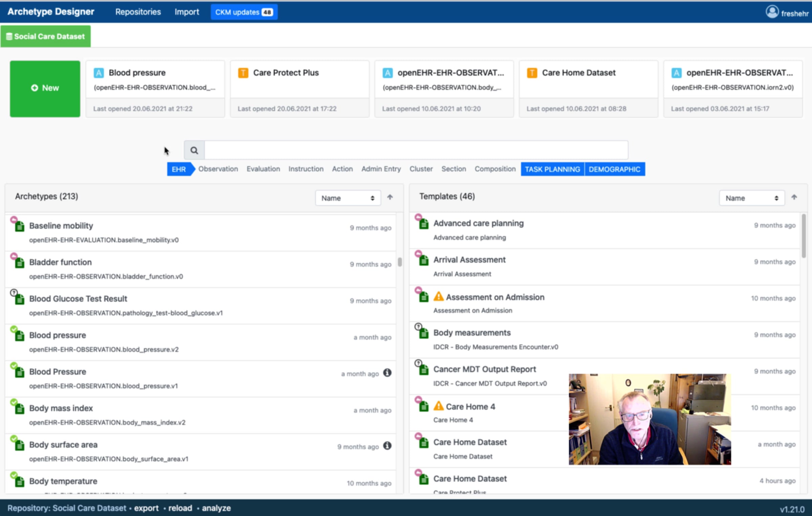This screenshot has width=812, height=516.
Task: Open the Repositories menu
Action: coord(138,12)
